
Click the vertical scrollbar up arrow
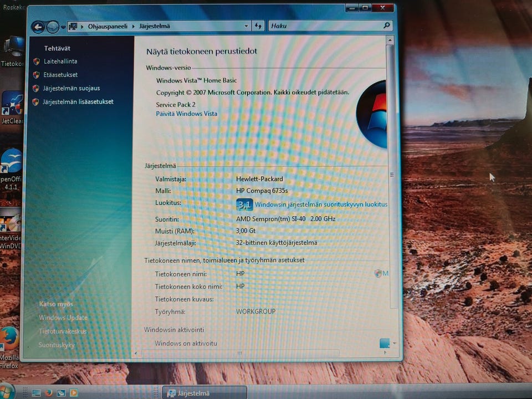(390, 40)
